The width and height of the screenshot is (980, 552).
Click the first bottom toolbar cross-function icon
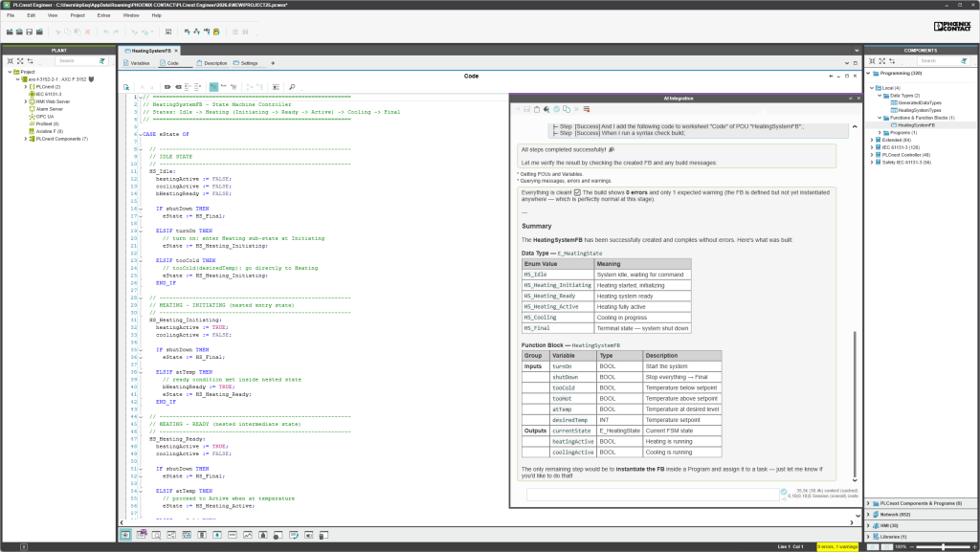pyautogui.click(x=125, y=535)
